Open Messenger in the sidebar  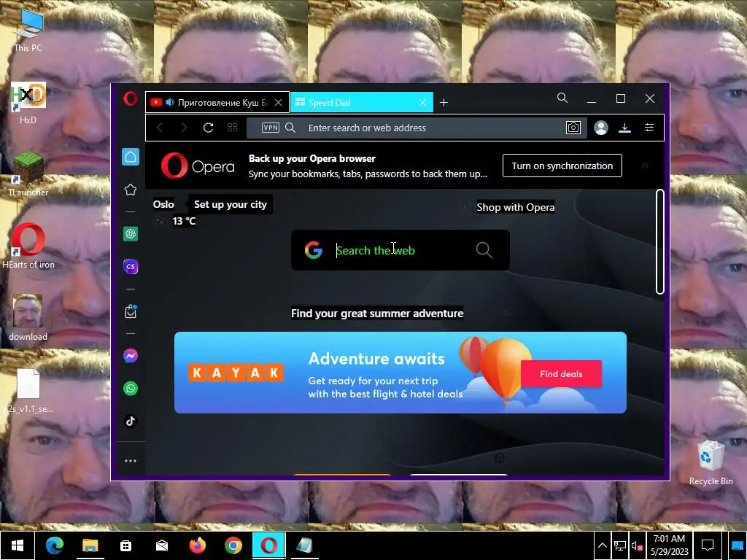coord(131,356)
